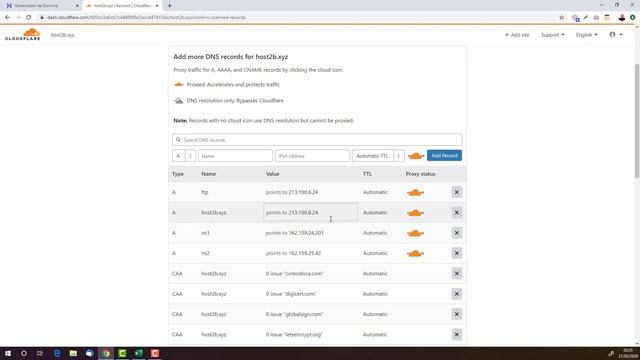Click the Proxy status column header
Image resolution: width=640 pixels, height=360 pixels.
click(x=420, y=174)
